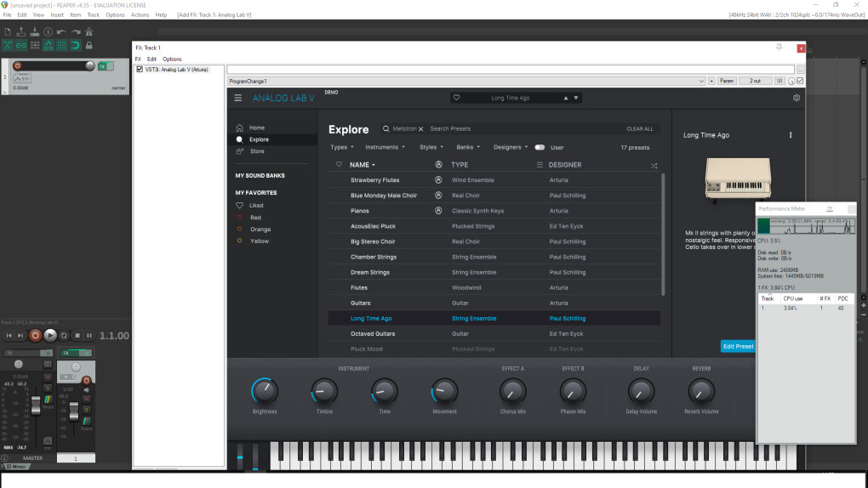The height and width of the screenshot is (488, 868).
Task: Expand the Styles filter dropdown
Action: tap(431, 148)
